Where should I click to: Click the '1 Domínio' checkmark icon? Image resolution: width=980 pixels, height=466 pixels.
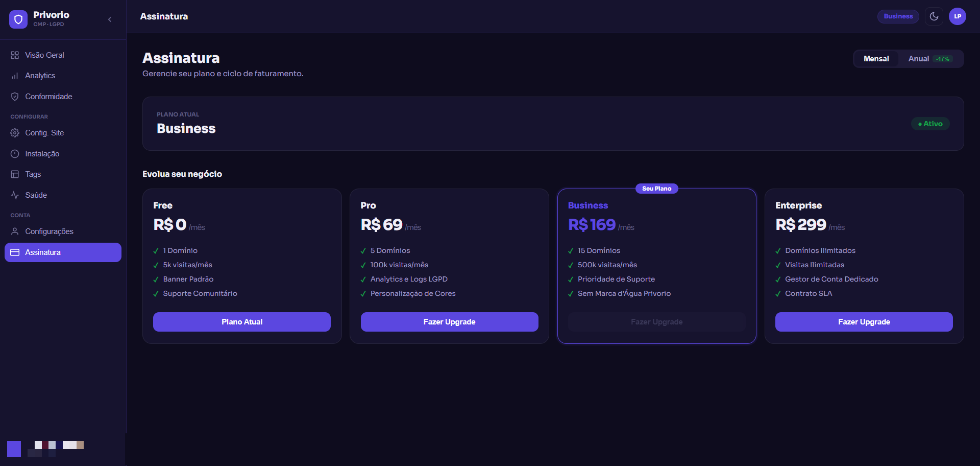(156, 251)
